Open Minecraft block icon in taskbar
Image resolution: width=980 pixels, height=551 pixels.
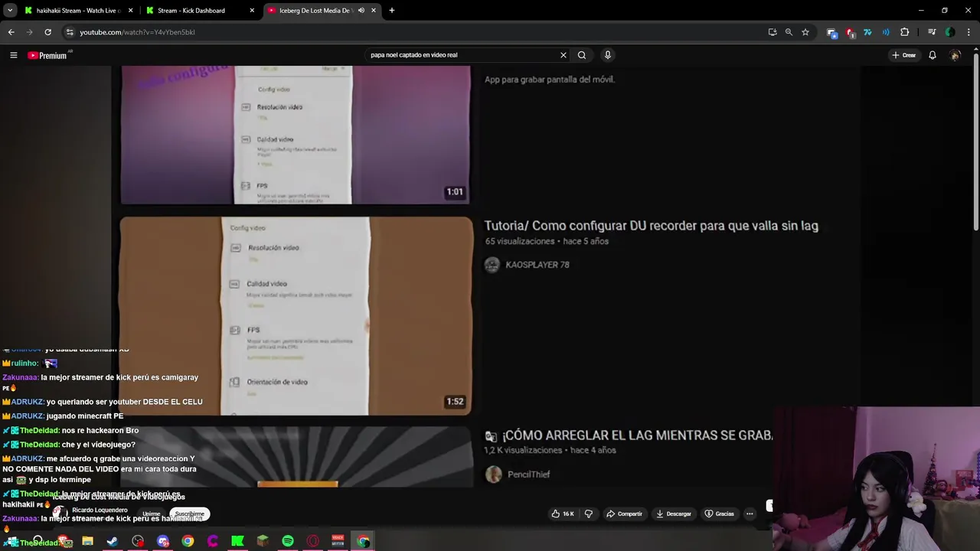263,541
